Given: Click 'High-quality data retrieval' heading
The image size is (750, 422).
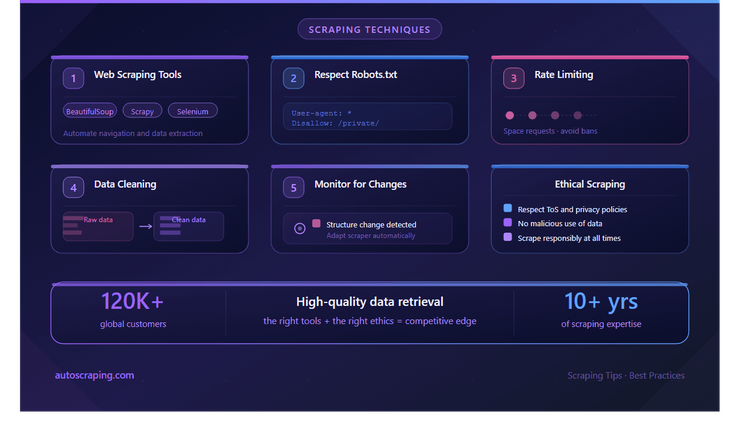Looking at the screenshot, I should (370, 302).
